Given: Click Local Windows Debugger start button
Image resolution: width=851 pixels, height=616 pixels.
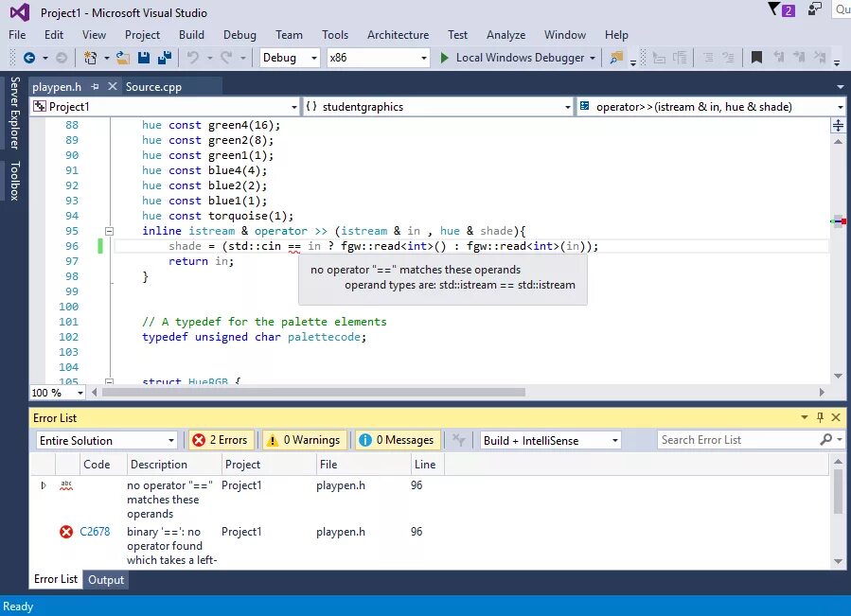Looking at the screenshot, I should [513, 58].
